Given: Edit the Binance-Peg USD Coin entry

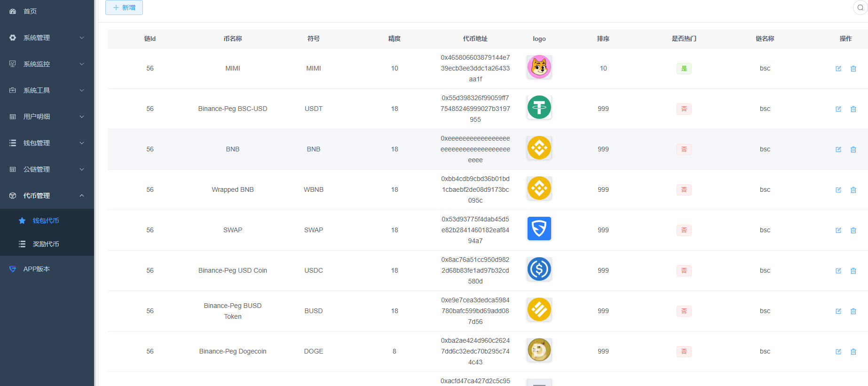Looking at the screenshot, I should (838, 271).
